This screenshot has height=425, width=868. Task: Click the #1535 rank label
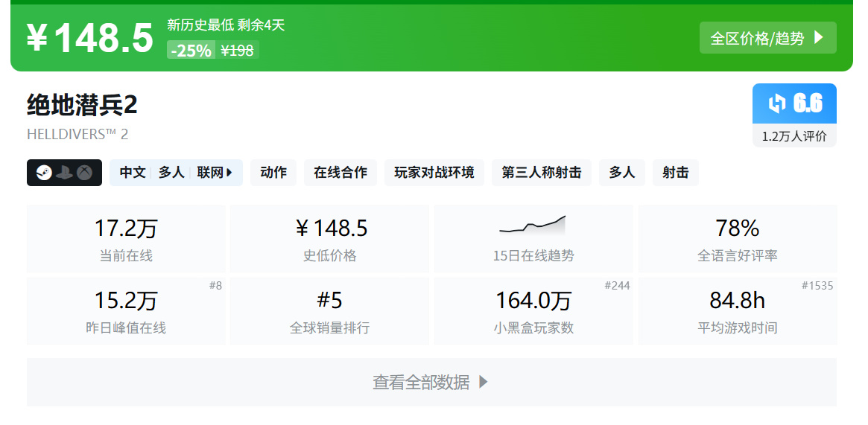[817, 286]
